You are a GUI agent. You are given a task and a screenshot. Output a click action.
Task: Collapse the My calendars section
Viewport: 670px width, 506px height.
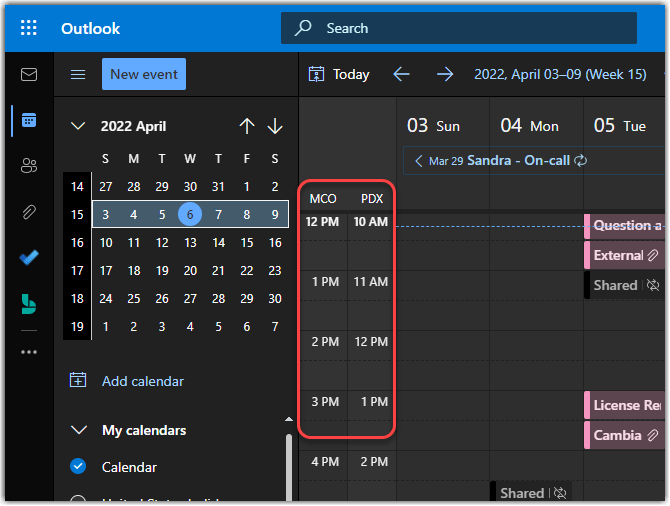point(78,430)
